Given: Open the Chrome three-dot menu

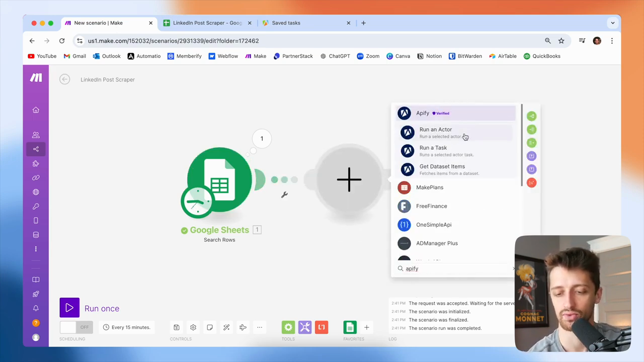Looking at the screenshot, I should [612, 41].
